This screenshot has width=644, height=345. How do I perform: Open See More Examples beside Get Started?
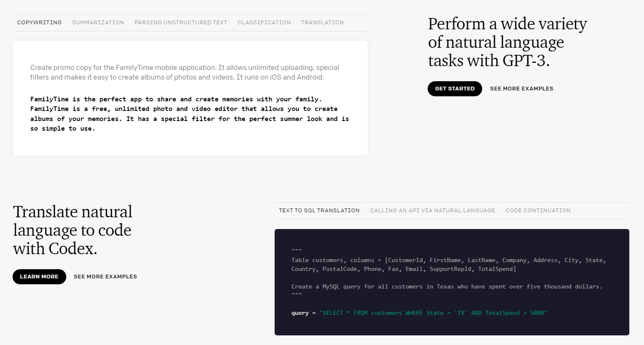point(522,89)
